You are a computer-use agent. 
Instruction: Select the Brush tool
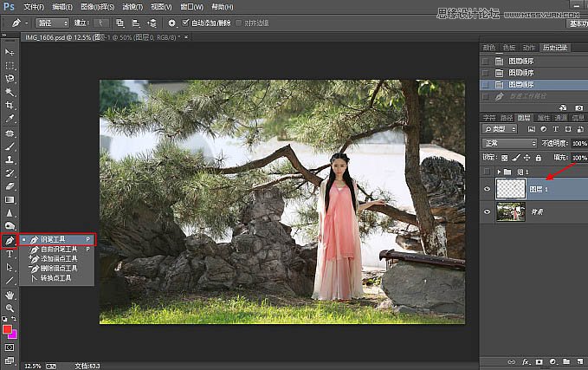10,146
